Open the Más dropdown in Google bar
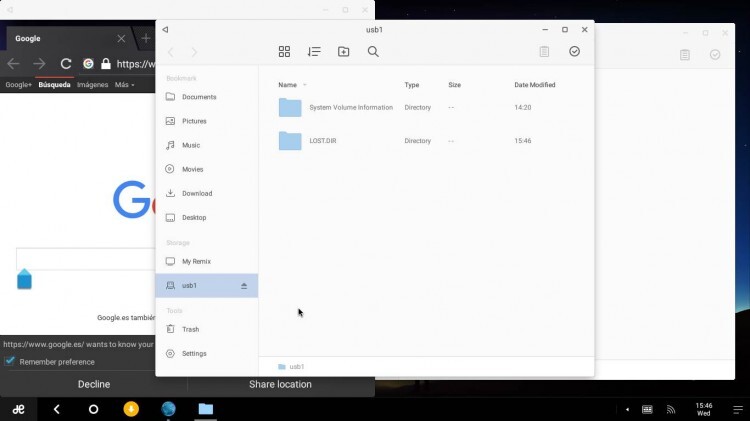The width and height of the screenshot is (750, 421). (x=124, y=85)
